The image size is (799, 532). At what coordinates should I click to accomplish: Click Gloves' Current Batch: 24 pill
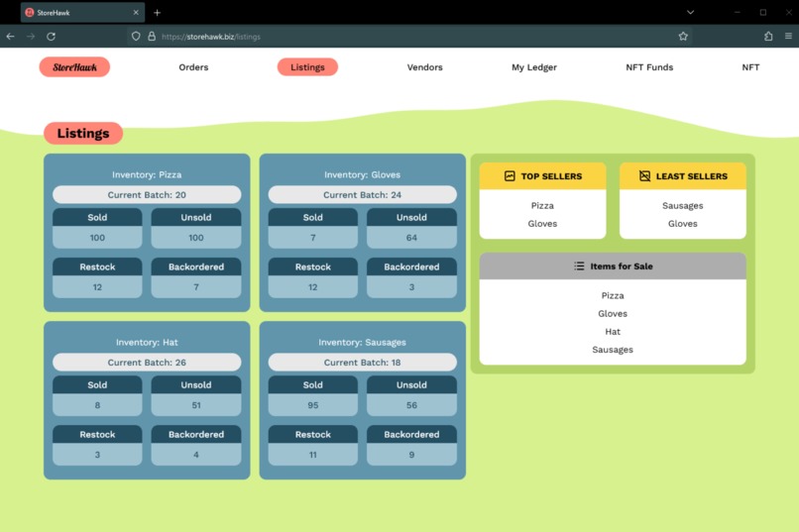tap(362, 194)
